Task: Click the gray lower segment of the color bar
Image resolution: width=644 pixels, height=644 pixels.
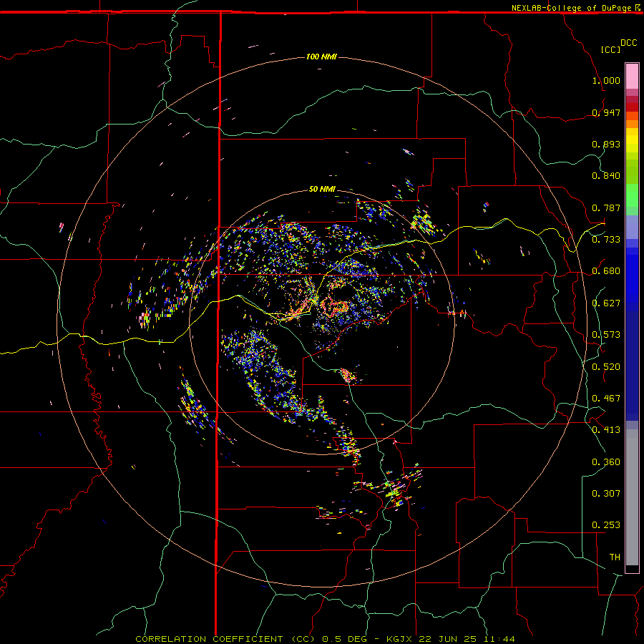Action: coord(632,497)
